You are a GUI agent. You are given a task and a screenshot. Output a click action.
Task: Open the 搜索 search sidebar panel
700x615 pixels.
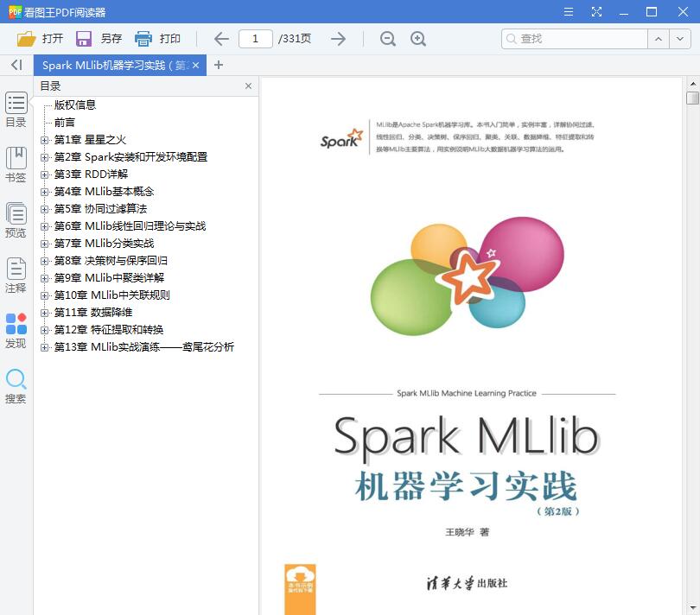click(16, 386)
